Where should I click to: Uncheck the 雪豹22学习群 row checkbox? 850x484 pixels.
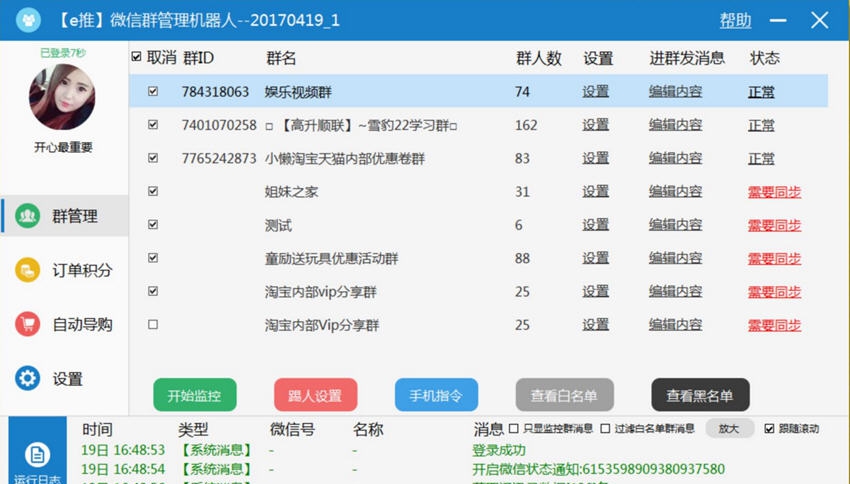[153, 125]
